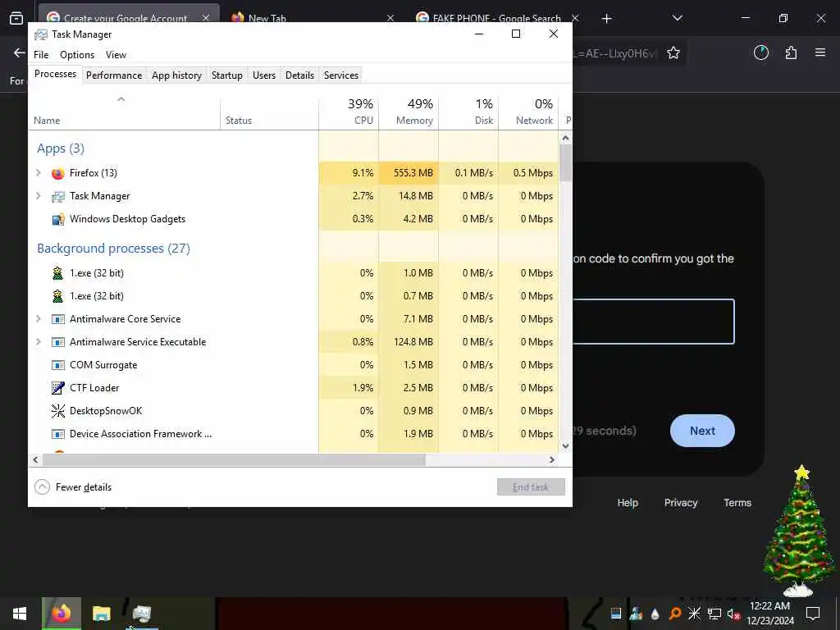Viewport: 840px width, 630px height.
Task: Open the Windows Start menu
Action: click(20, 614)
